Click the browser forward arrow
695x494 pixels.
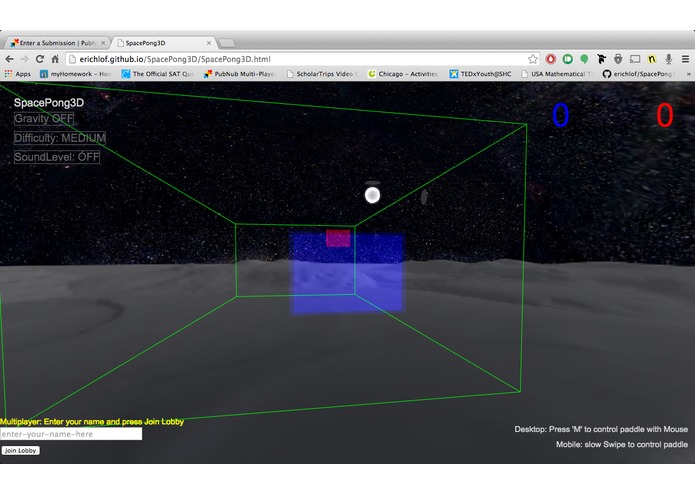pos(24,59)
